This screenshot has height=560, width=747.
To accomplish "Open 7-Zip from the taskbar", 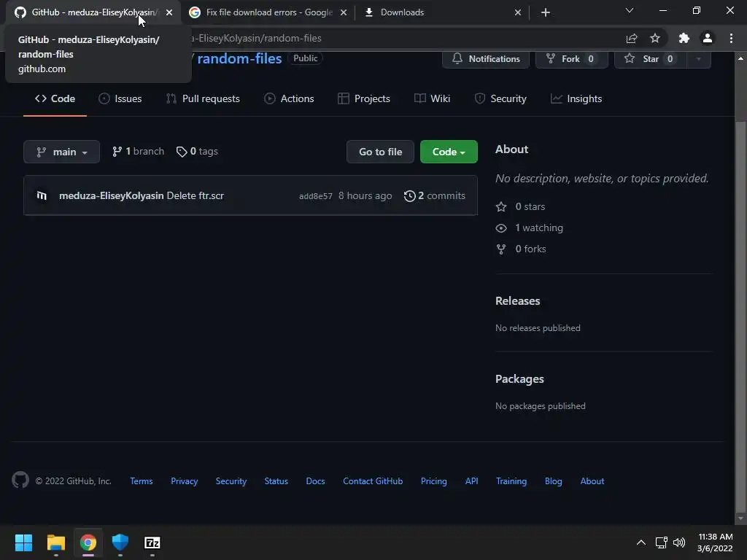I will click(x=152, y=542).
